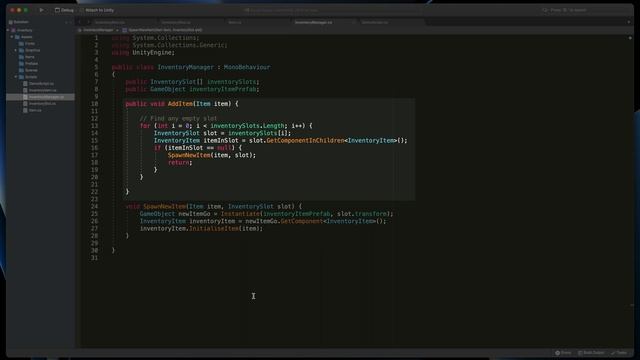This screenshot has width=640, height=360.
Task: Click the GetComponent call on line 26
Action: click(302, 221)
